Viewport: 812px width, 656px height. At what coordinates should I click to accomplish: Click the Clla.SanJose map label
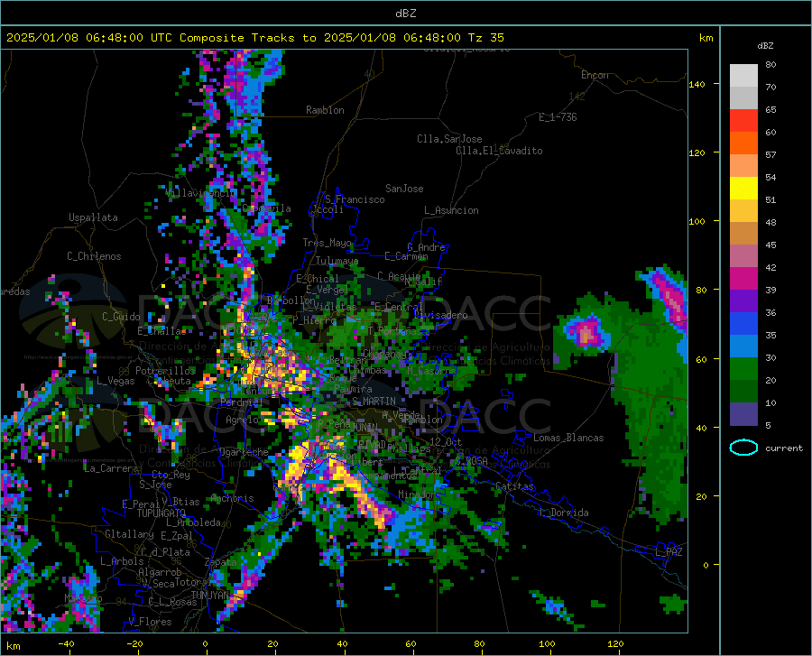(x=449, y=139)
